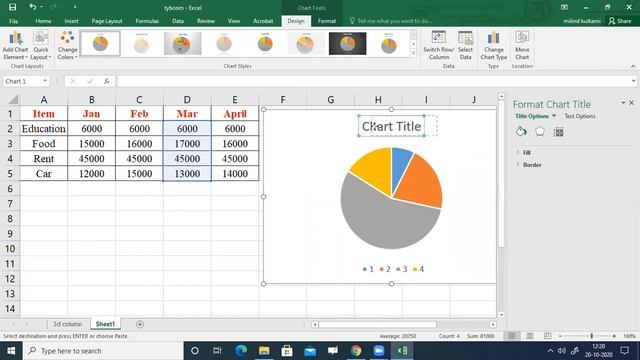
Task: Switch to Page Layout ribbon tab
Action: (107, 21)
